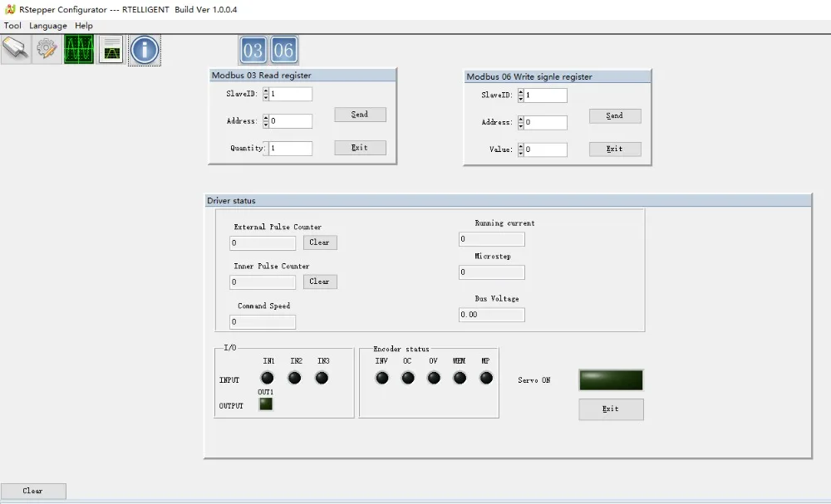Click the OV encoder status indicator
The image size is (831, 504).
(434, 378)
